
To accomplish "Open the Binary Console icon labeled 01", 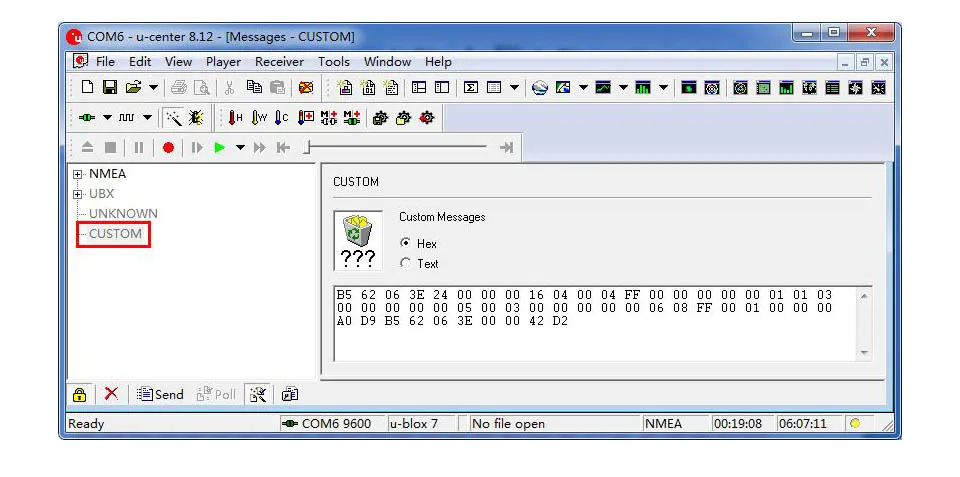I will pos(368,88).
